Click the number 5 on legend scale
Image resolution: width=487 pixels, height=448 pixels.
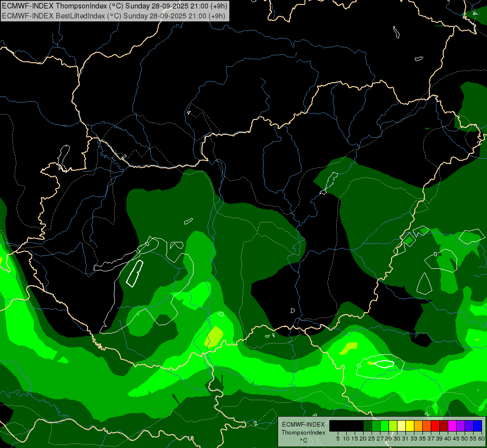pos(338,439)
